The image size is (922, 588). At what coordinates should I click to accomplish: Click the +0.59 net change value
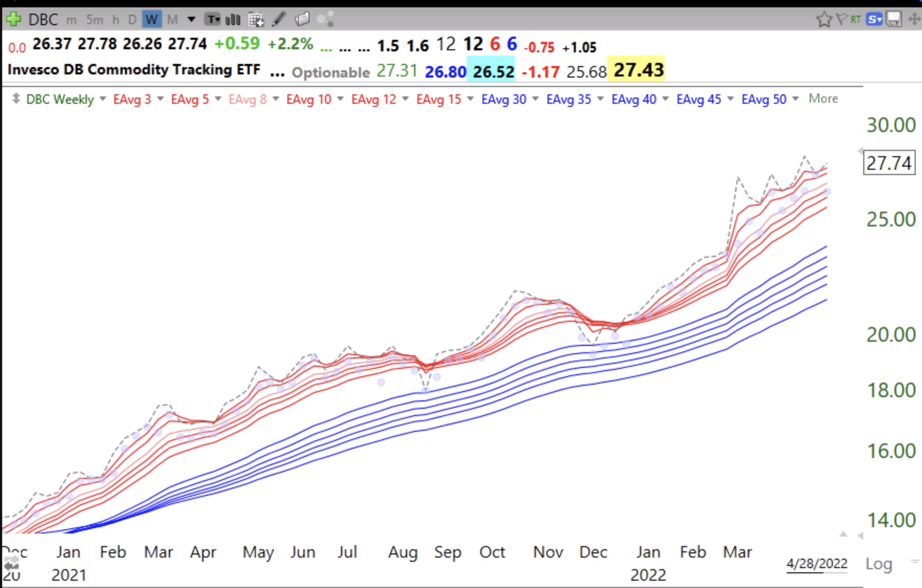[237, 43]
